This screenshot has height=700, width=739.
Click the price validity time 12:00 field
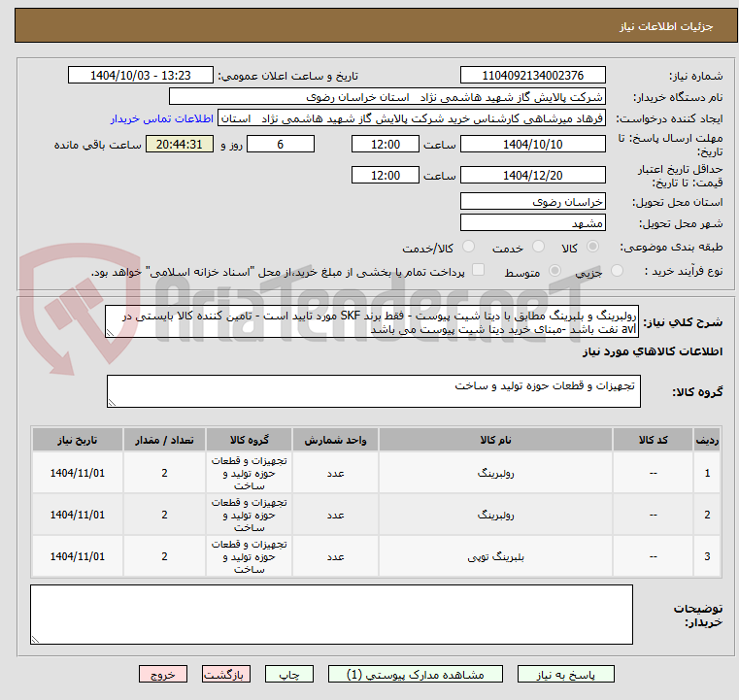point(386,175)
